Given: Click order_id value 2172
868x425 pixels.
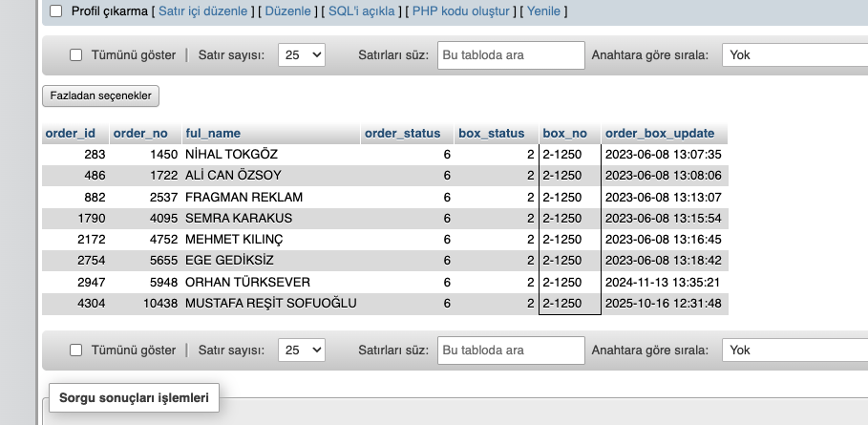Looking at the screenshot, I should point(92,240).
